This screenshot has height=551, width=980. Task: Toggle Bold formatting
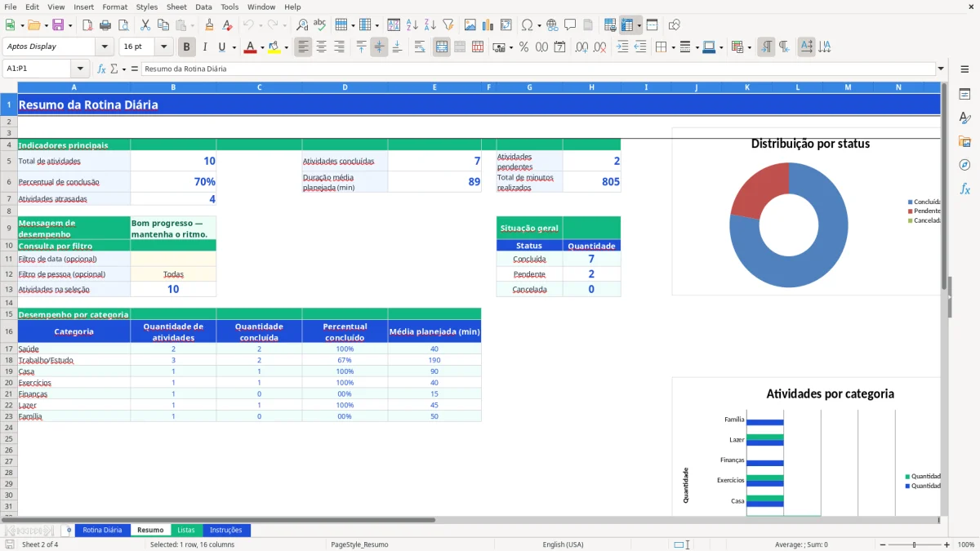pos(187,47)
